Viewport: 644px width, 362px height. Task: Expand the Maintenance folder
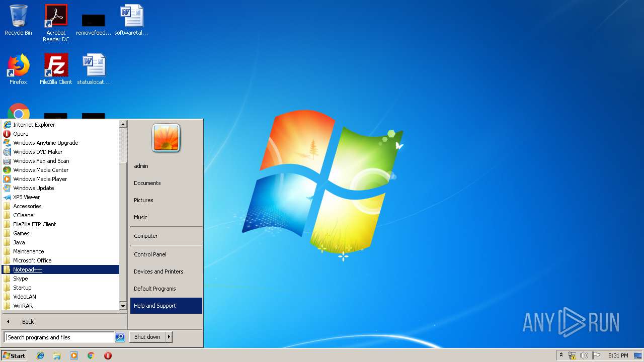(60, 251)
